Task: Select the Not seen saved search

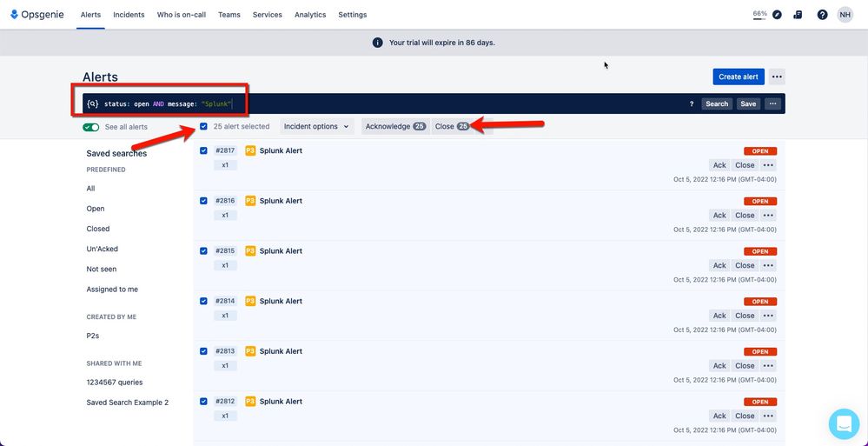Action: pyautogui.click(x=102, y=270)
